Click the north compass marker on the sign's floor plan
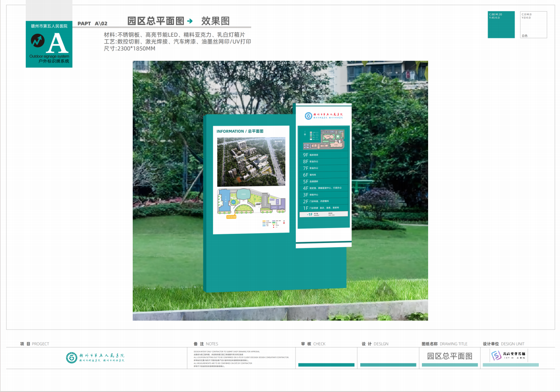560x392 pixels. tap(305, 134)
